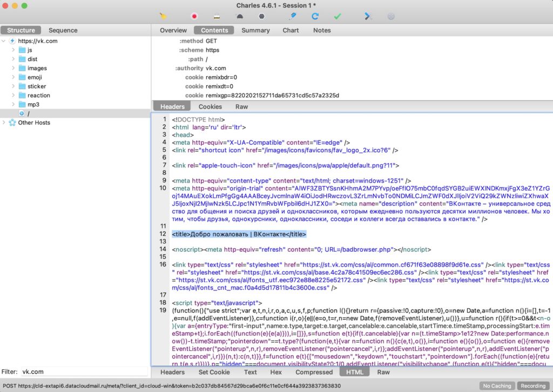Click the green validate checkmark icon

coord(338,16)
